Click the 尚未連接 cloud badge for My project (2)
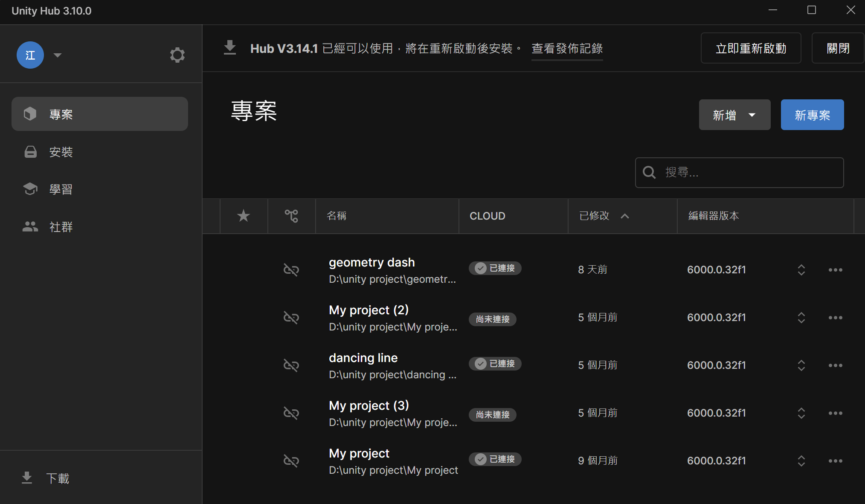 tap(493, 319)
